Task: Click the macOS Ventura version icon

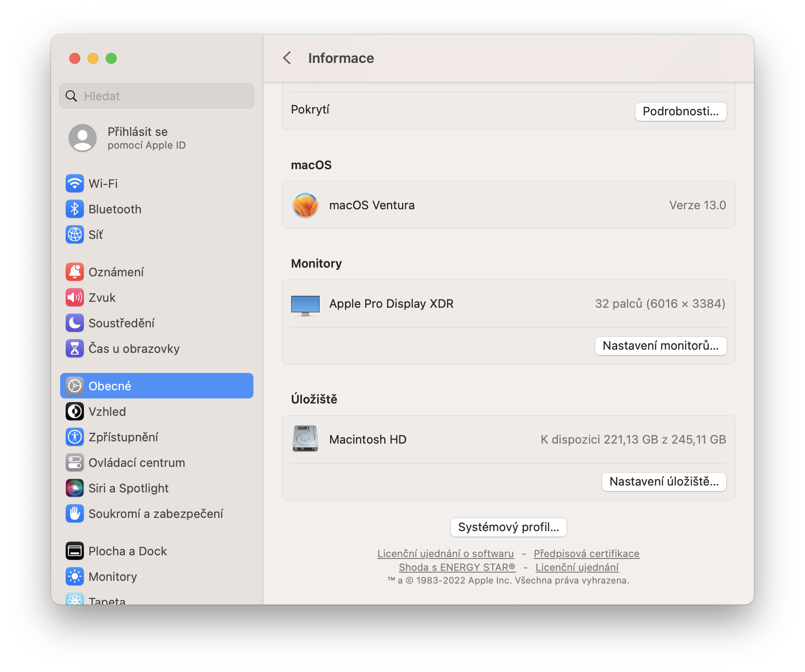Action: pos(304,205)
